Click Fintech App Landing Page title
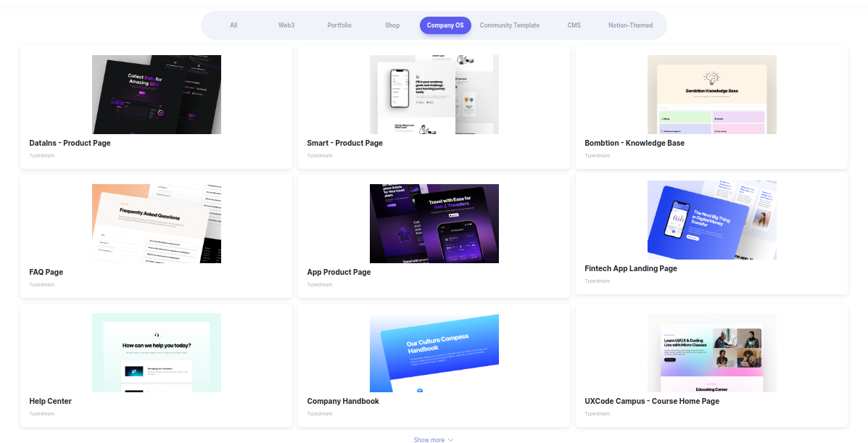Screen dimensions: 868x443 pyautogui.click(x=631, y=268)
